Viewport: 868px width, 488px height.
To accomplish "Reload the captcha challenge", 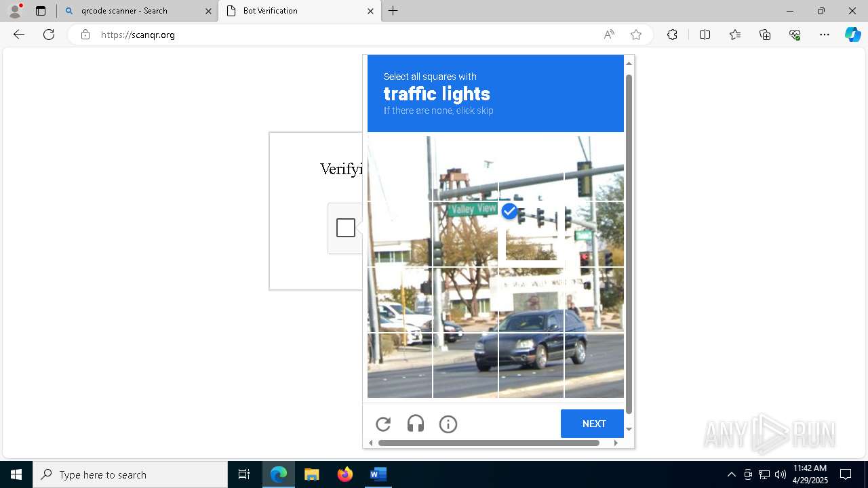I will tap(383, 424).
